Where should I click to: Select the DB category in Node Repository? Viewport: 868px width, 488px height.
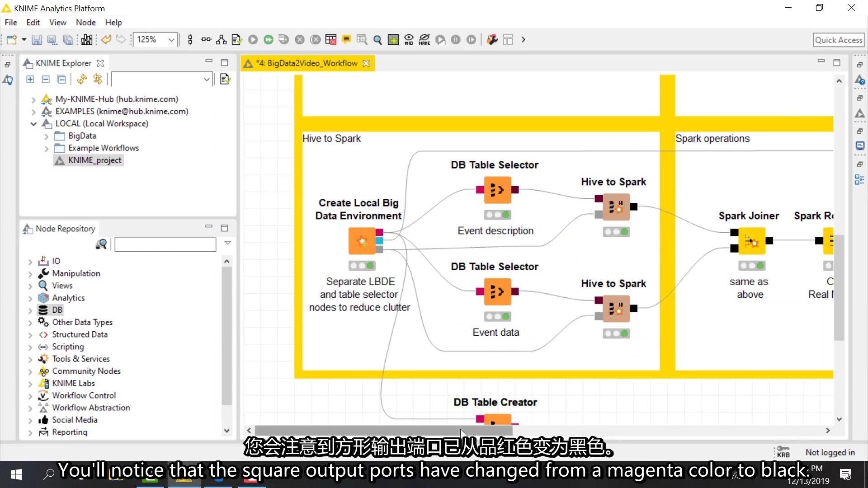pyautogui.click(x=57, y=310)
